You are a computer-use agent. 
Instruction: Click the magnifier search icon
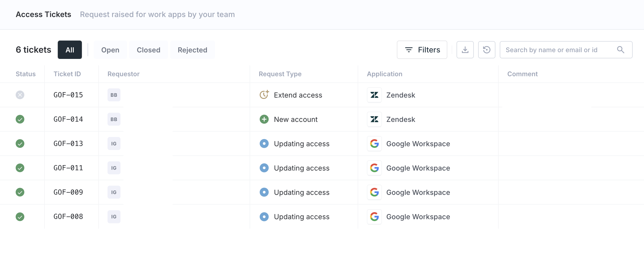pos(620,50)
